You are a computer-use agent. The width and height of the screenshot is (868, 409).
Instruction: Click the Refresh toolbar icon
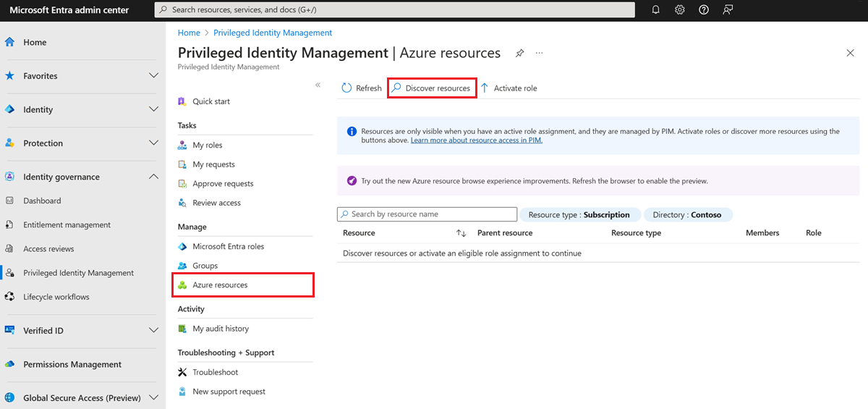tap(347, 88)
